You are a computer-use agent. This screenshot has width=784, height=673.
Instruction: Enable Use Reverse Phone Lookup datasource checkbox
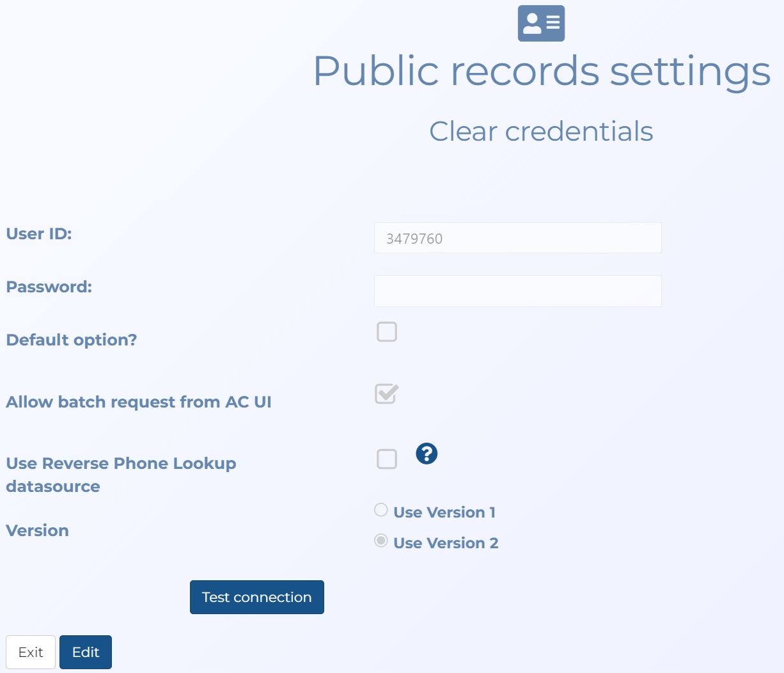tap(387, 459)
